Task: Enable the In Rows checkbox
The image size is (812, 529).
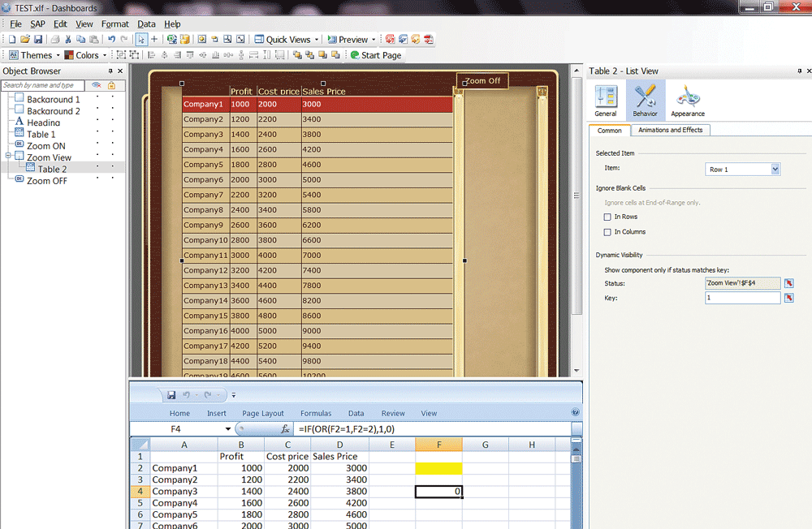Action: (x=607, y=217)
